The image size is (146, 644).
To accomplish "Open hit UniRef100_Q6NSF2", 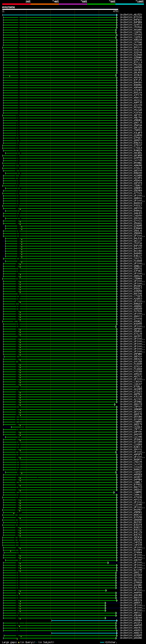I will pos(131,603).
